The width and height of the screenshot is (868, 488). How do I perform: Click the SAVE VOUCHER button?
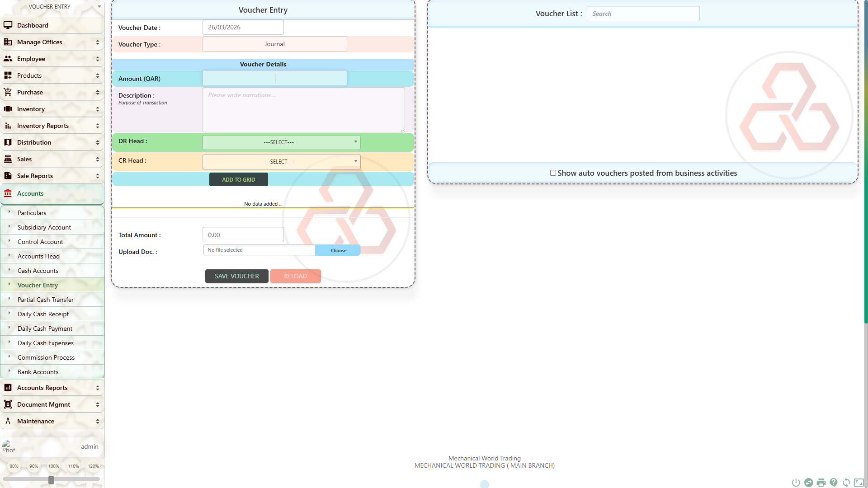pos(236,276)
